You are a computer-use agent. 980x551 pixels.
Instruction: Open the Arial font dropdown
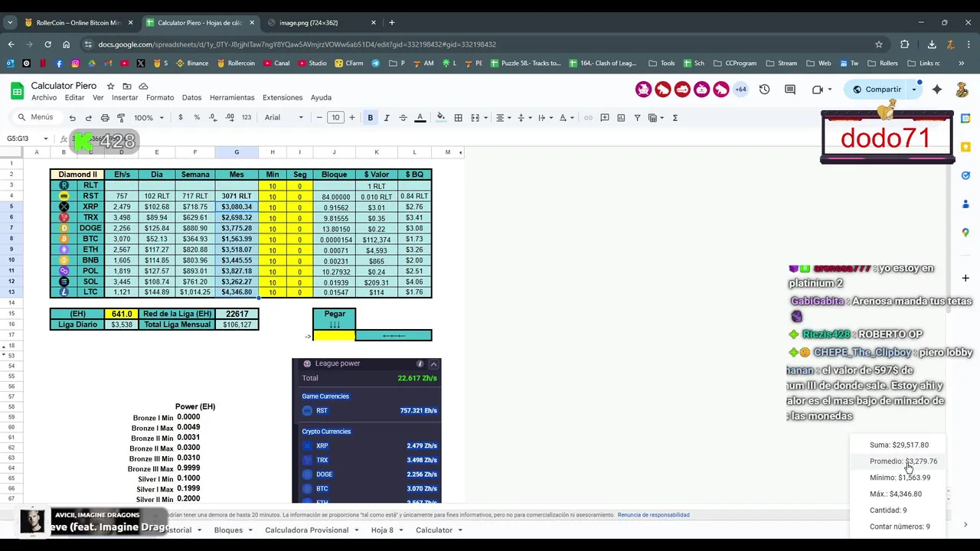click(284, 118)
